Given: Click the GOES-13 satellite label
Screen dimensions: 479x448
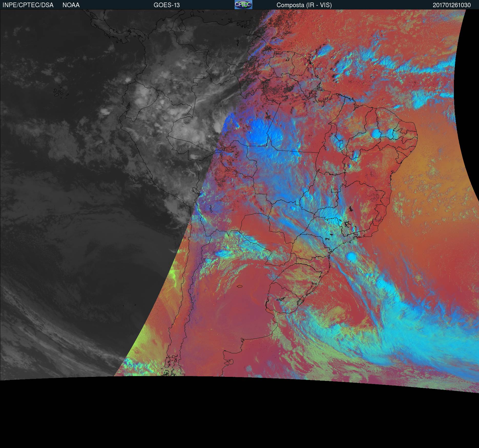Looking at the screenshot, I should pyautogui.click(x=166, y=5).
